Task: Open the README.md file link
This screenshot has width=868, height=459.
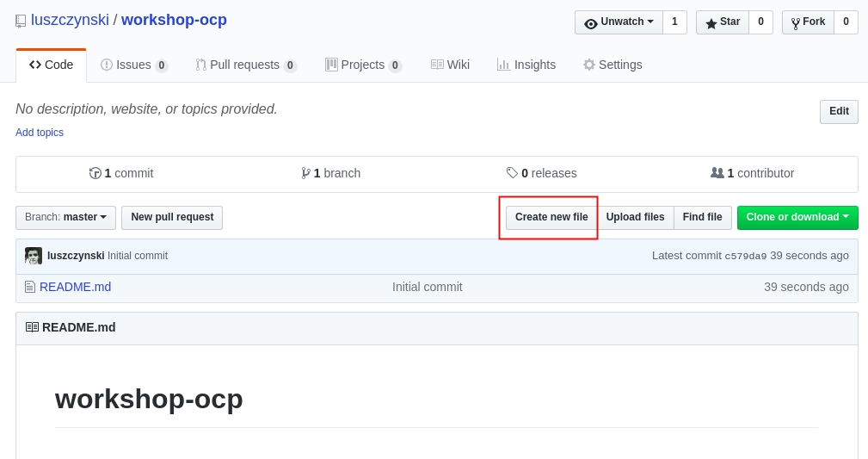Action: (x=75, y=287)
